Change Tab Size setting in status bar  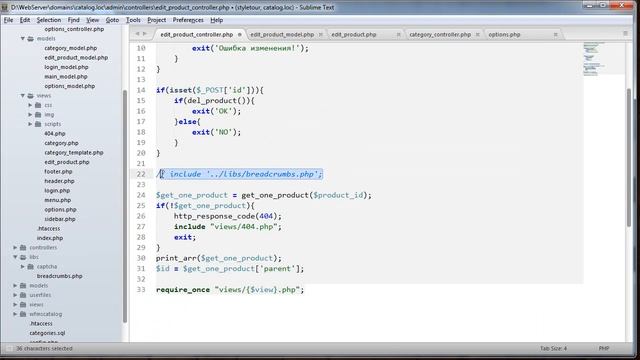click(553, 349)
